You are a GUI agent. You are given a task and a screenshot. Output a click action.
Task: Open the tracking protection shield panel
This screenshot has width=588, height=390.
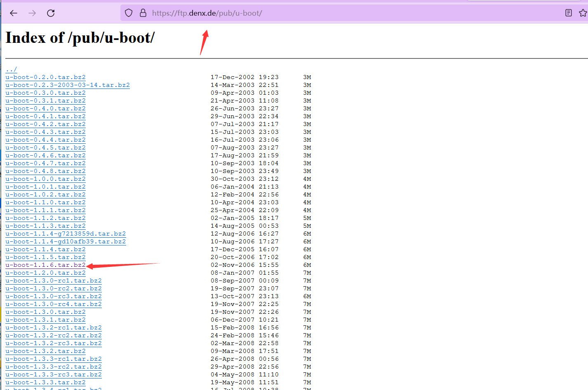[x=128, y=13]
